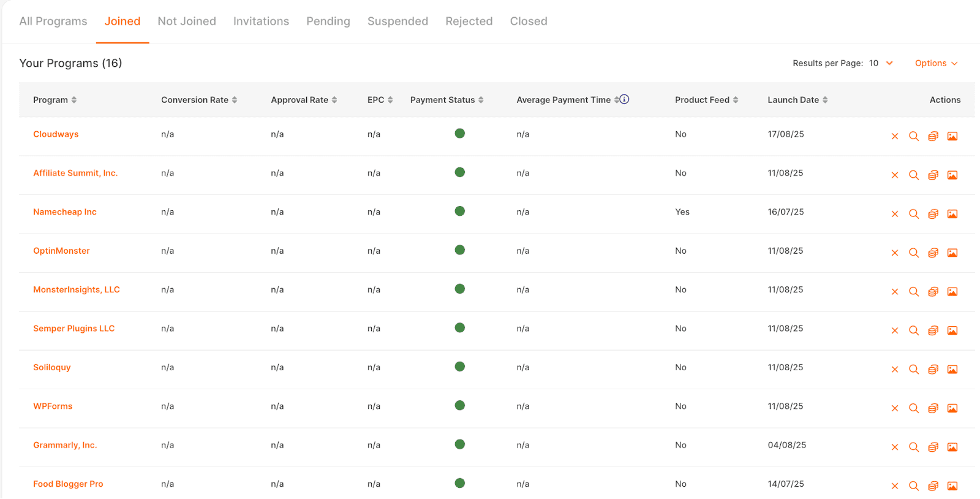Click the magnifier icon for Cloudways
The width and height of the screenshot is (980, 499).
[x=914, y=136]
